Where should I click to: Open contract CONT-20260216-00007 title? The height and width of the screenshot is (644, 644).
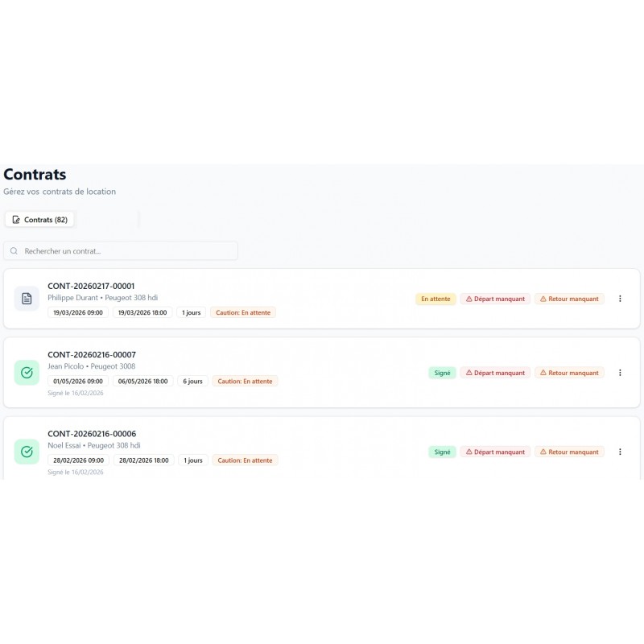(x=92, y=354)
